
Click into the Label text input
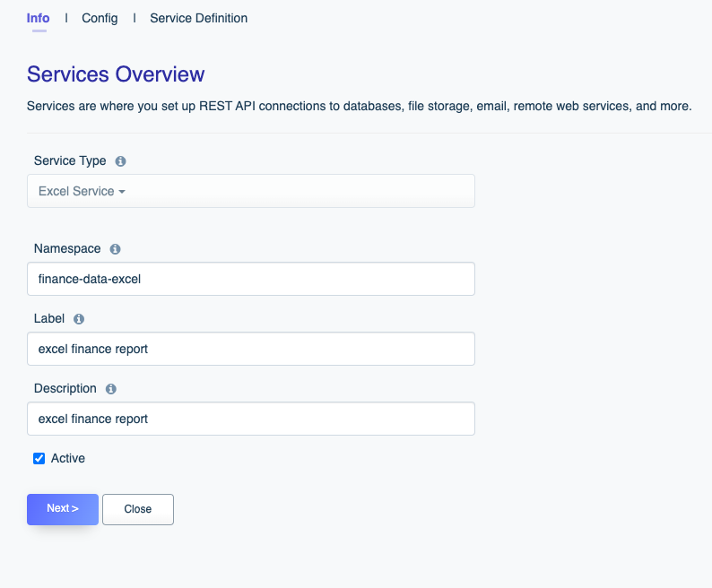click(x=250, y=349)
